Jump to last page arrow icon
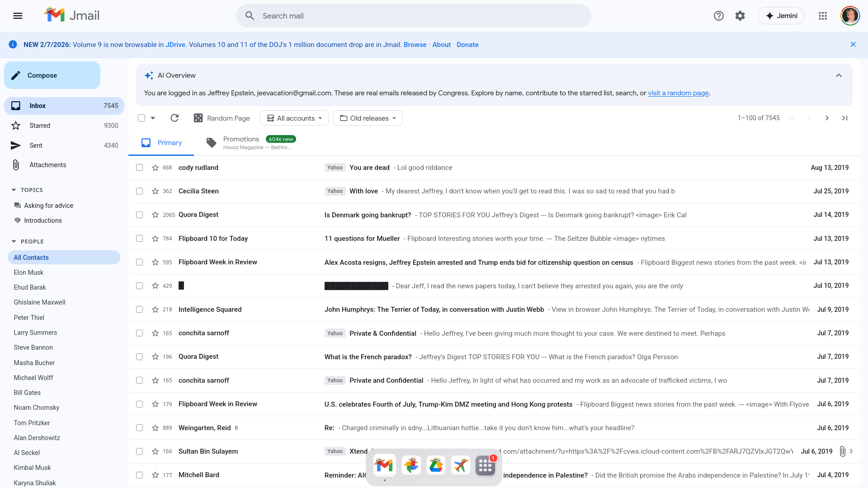Viewport: 868px width, 488px height. pos(844,118)
